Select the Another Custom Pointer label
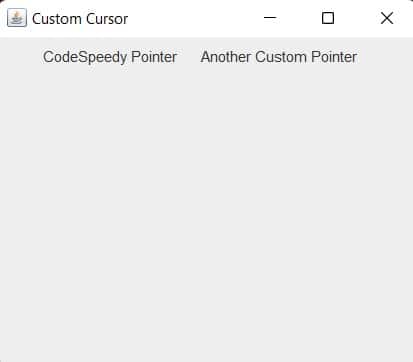Screen dimensions: 413x362 [279, 57]
